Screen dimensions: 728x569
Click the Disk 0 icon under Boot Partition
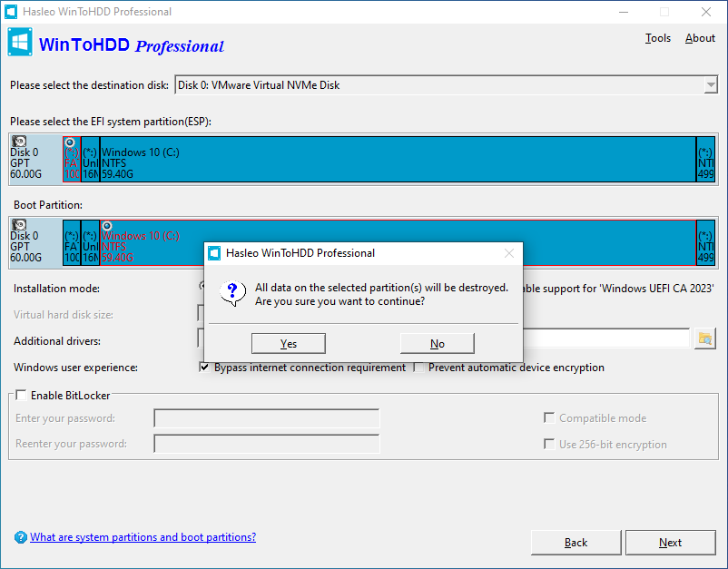19,224
